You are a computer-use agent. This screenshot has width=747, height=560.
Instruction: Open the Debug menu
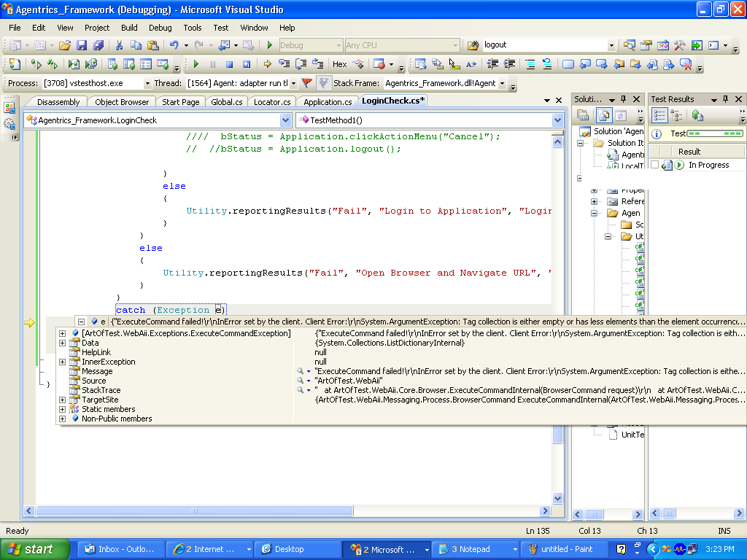(160, 28)
